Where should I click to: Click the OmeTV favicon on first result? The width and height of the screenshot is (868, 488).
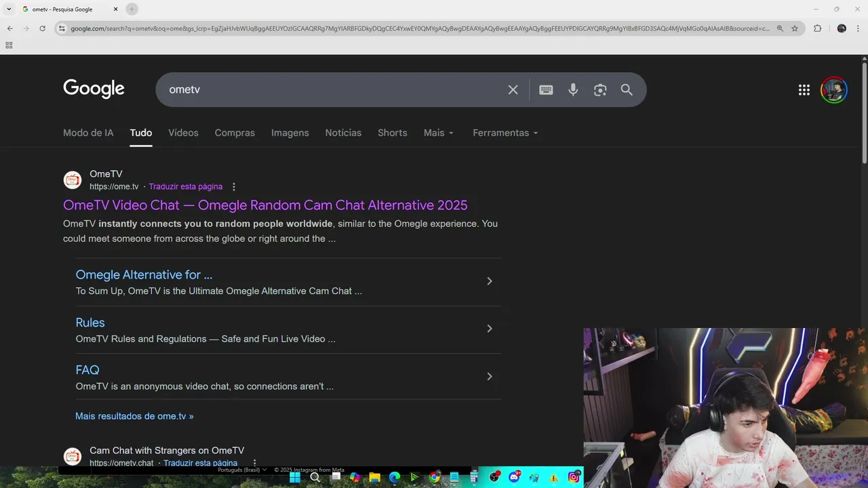pos(73,180)
